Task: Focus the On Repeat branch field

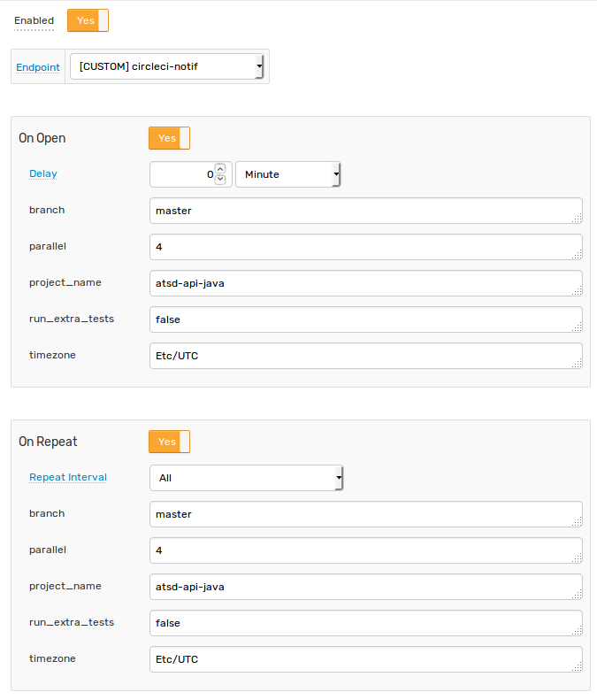Action: [366, 514]
